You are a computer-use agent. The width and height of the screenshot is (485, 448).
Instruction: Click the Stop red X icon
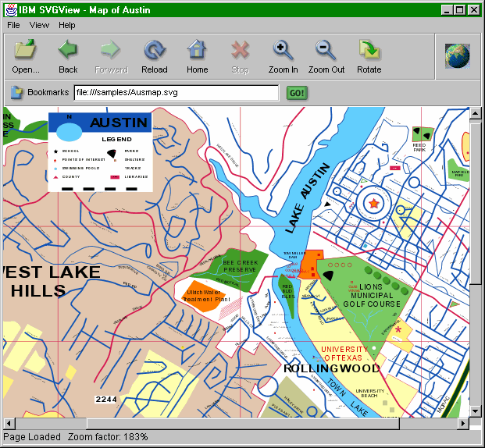(240, 50)
